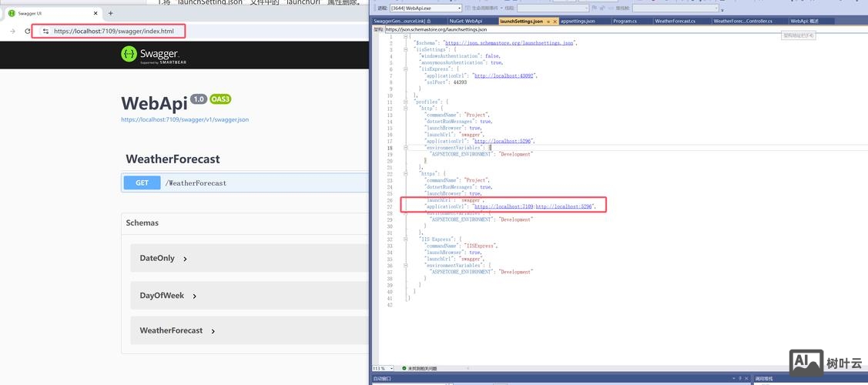
Task: Click the site information icon in address bar
Action: (x=45, y=32)
